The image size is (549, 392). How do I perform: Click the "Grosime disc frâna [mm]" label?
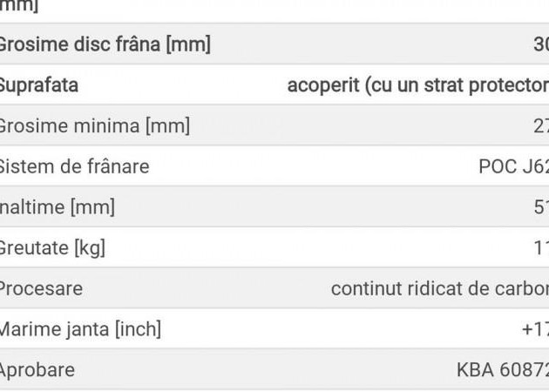(x=105, y=44)
